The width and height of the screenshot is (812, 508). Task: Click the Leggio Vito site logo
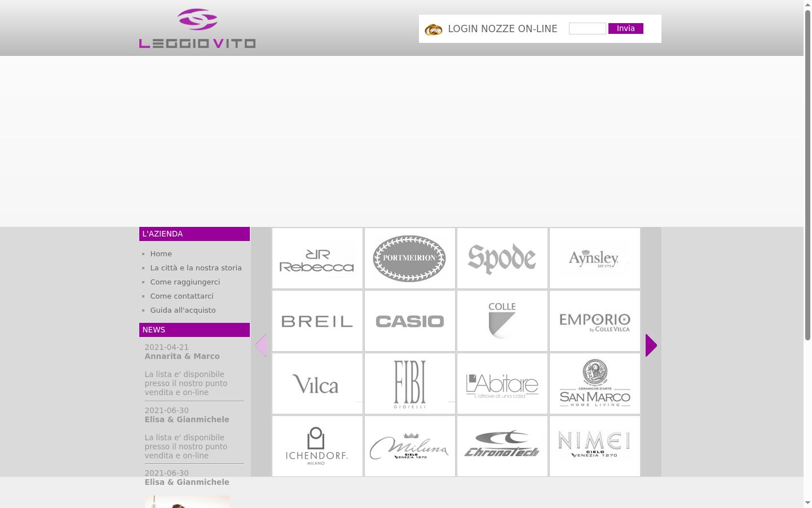pos(197,28)
